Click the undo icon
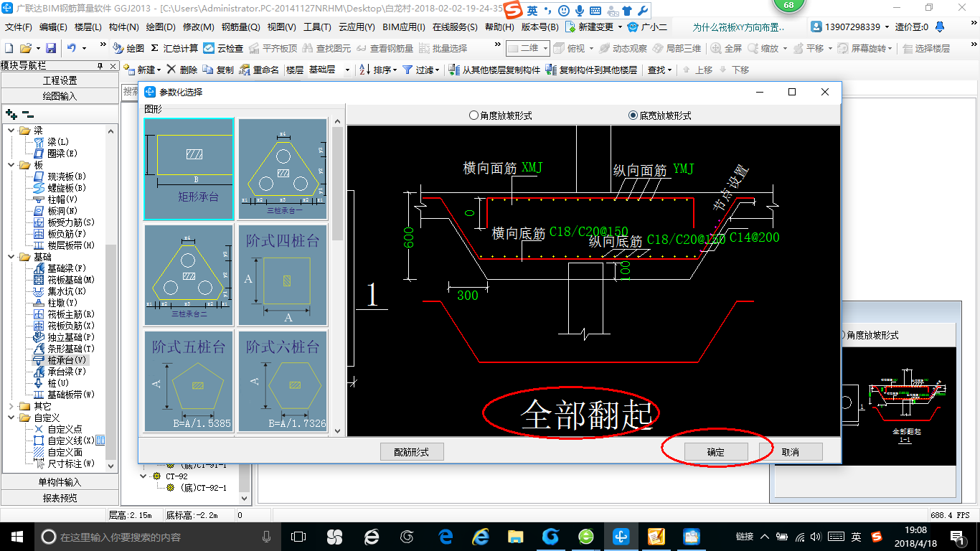 72,48
